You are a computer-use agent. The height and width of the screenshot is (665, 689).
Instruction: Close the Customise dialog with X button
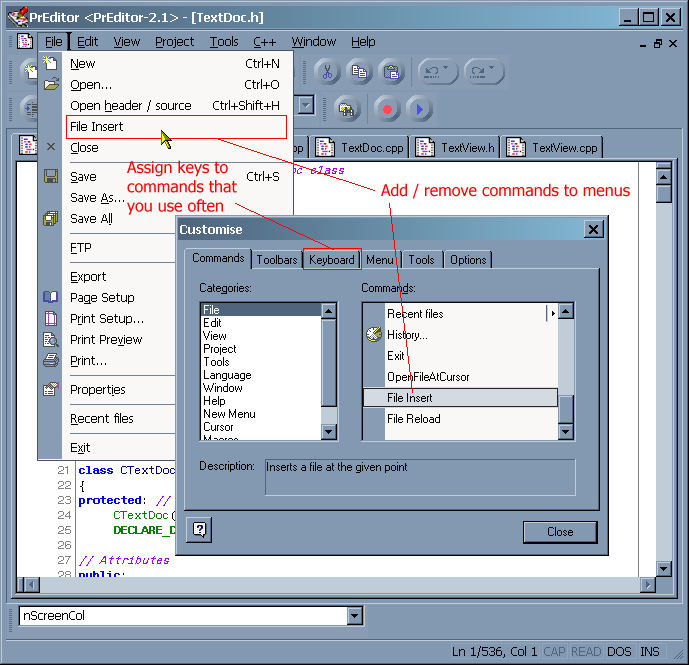[x=593, y=229]
